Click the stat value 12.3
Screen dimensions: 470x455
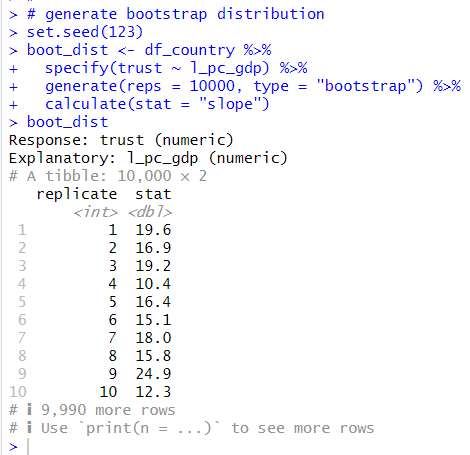click(x=153, y=392)
